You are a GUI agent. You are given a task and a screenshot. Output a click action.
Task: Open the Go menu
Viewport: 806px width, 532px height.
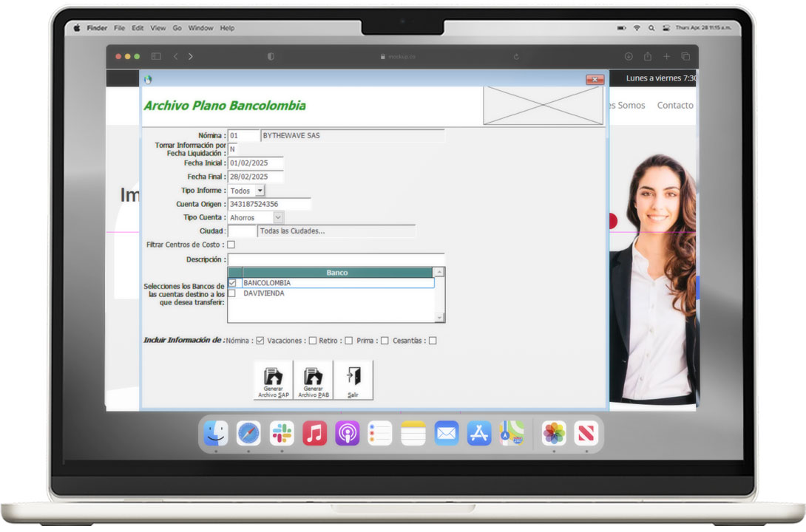[x=177, y=28]
